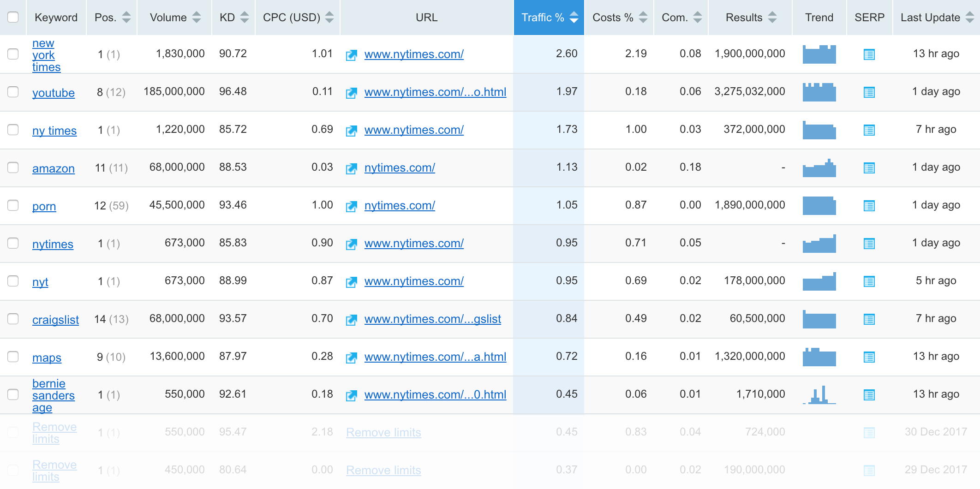View trend chart for bernie sanders age

[x=819, y=395]
